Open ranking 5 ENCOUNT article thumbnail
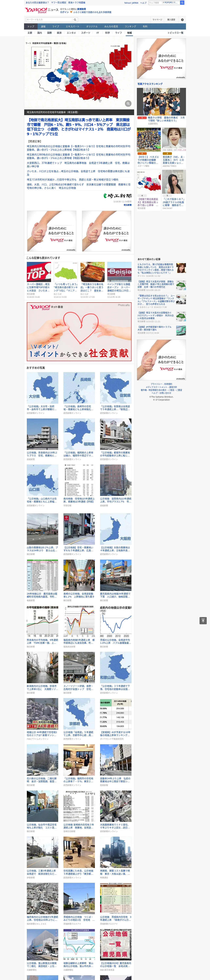This screenshot has height=980, width=210. coord(174,182)
